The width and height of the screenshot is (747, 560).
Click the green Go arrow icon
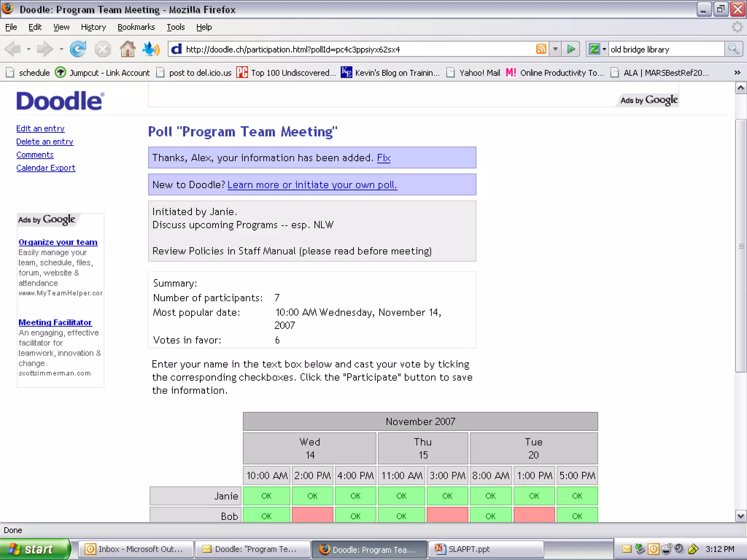[571, 49]
